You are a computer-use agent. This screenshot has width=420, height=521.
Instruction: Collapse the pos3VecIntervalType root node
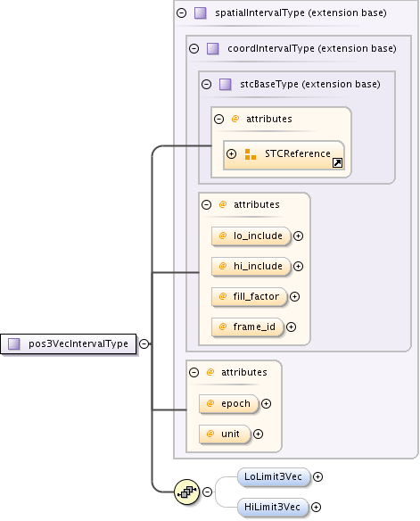click(144, 343)
